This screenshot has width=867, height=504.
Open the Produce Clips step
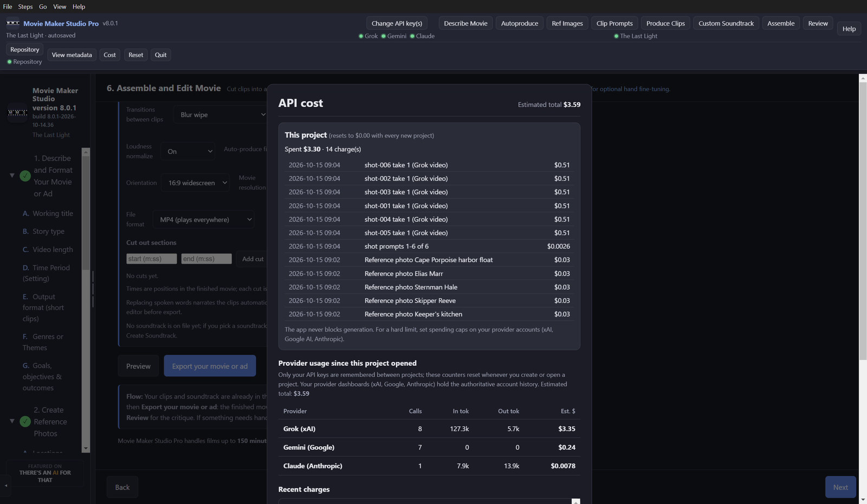[x=665, y=23]
